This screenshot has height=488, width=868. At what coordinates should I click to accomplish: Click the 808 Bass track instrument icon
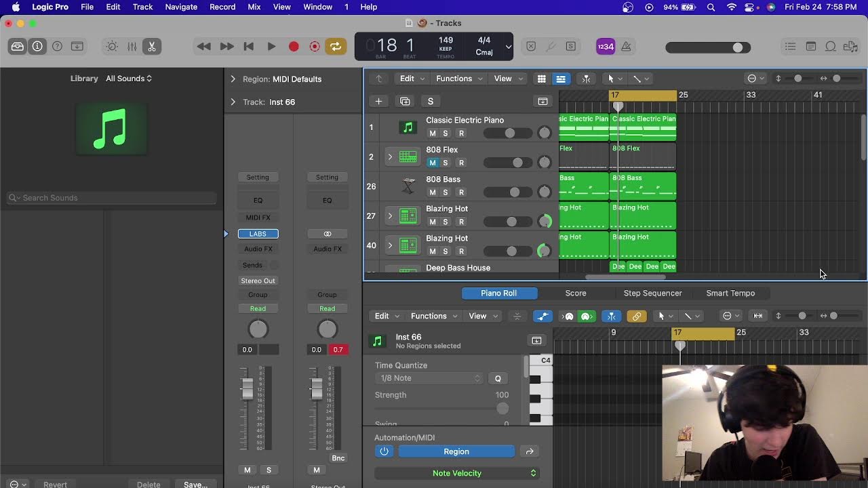[x=408, y=186]
